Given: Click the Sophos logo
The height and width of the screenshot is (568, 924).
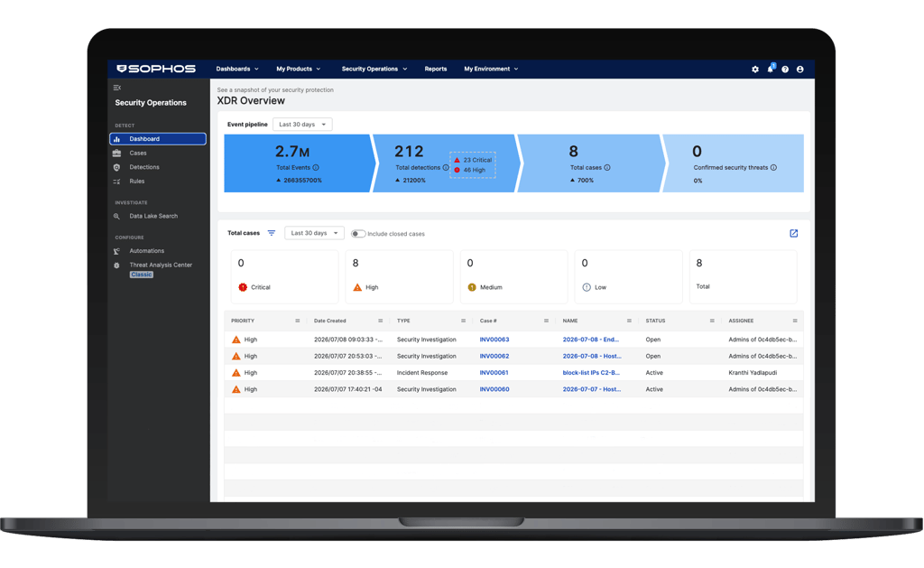Looking at the screenshot, I should [156, 69].
